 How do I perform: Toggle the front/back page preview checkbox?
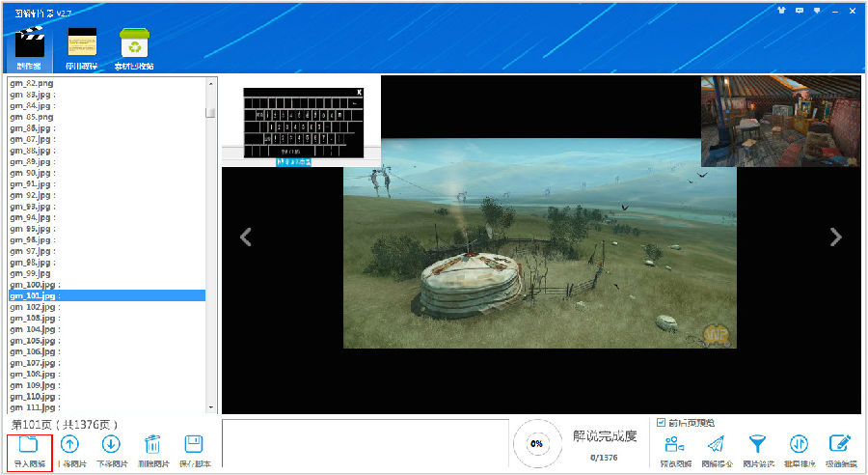pos(661,423)
